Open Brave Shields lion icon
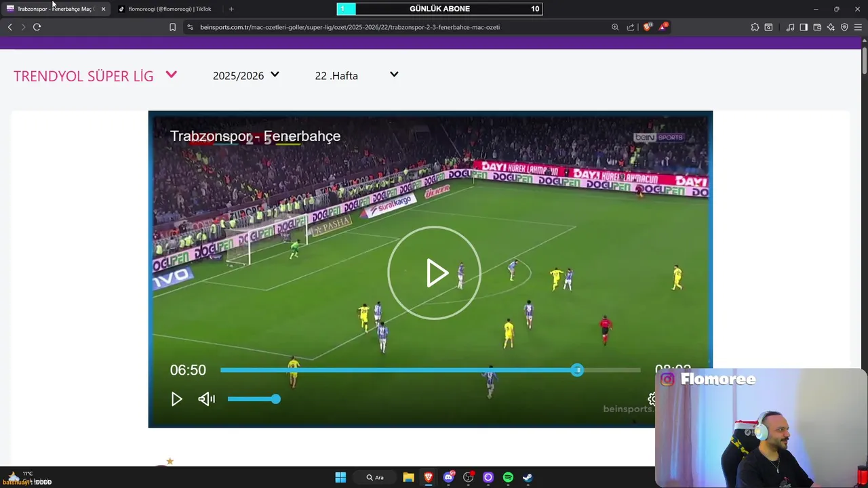This screenshot has height=488, width=868. pyautogui.click(x=647, y=27)
